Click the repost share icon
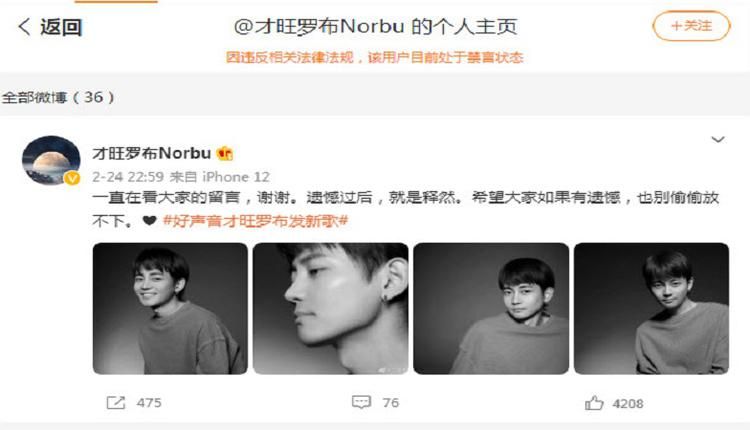750x430 pixels. 116,403
